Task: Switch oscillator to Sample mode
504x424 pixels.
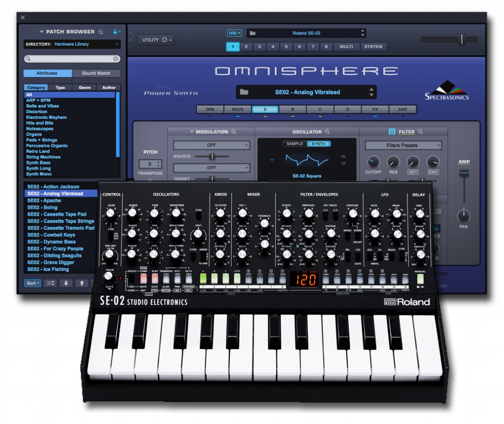Action: [x=295, y=144]
